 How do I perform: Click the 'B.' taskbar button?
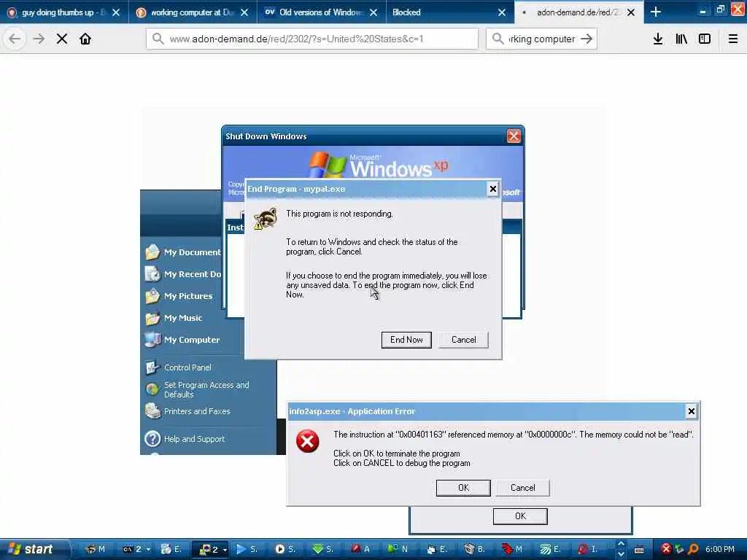click(x=475, y=549)
